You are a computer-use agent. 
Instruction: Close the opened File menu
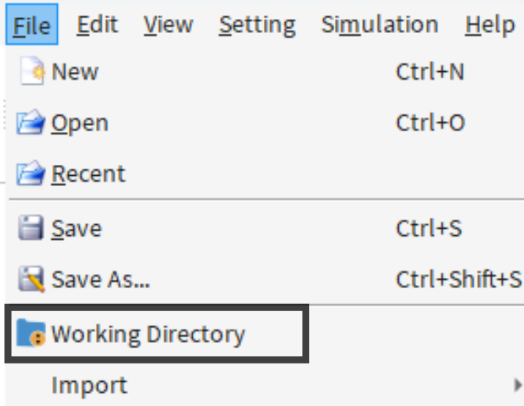(32, 24)
